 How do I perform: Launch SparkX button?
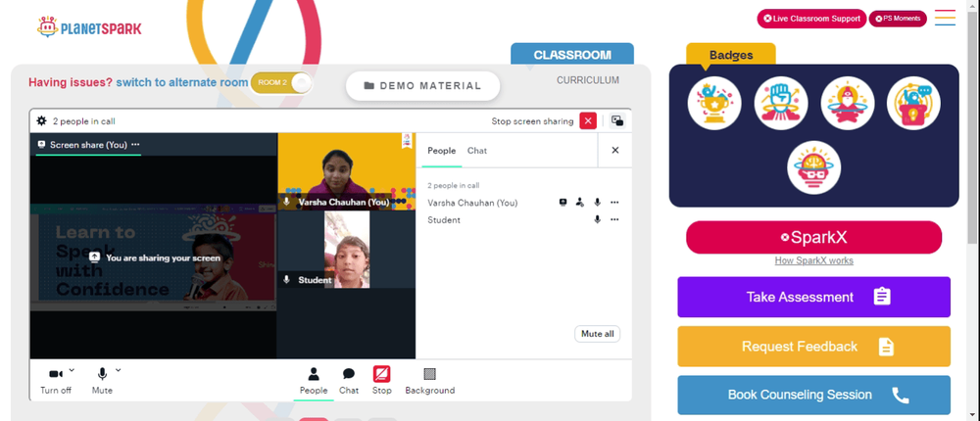coord(813,237)
